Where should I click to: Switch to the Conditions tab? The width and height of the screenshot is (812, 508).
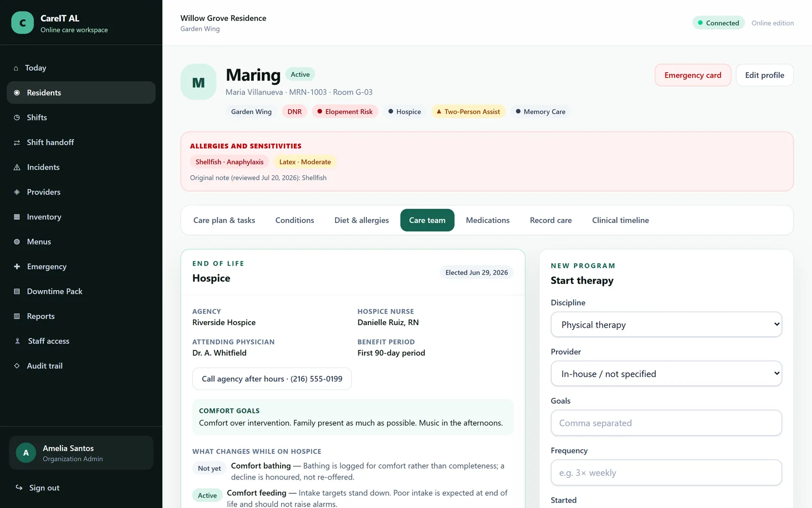pos(295,220)
